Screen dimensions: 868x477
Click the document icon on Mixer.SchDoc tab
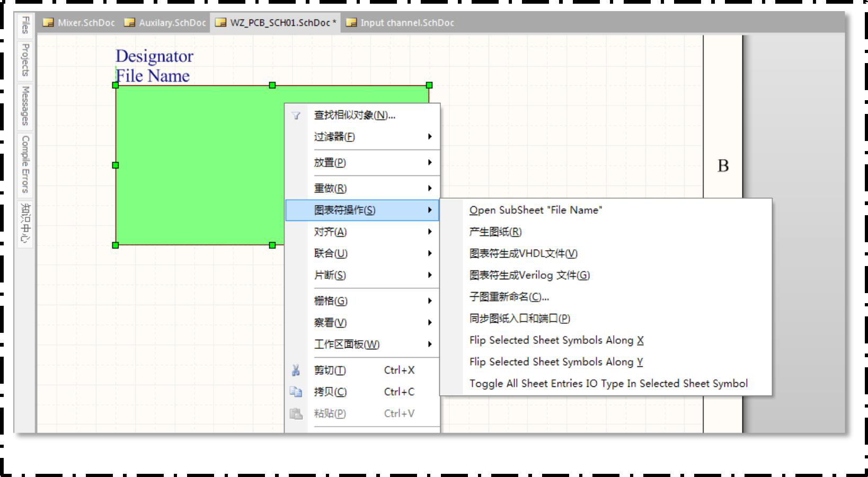tap(48, 23)
